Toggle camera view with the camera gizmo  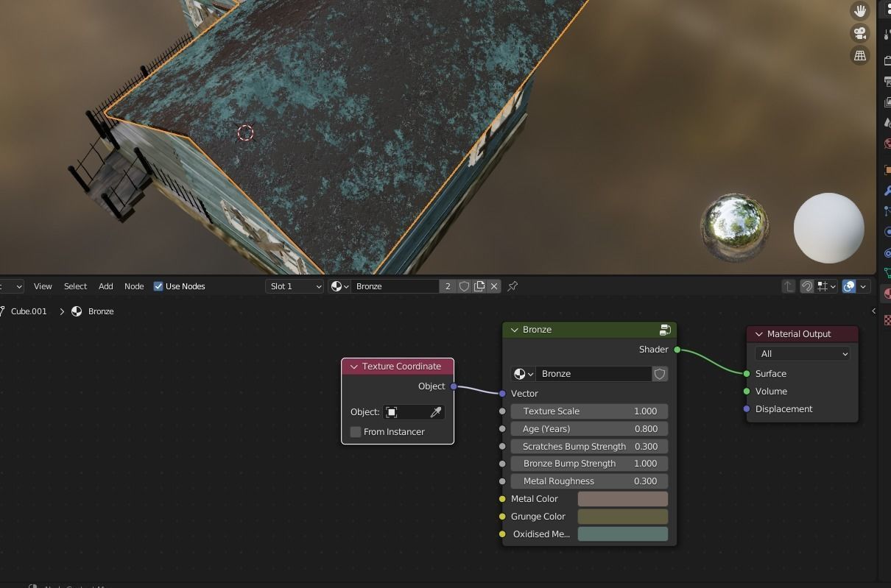coord(860,33)
